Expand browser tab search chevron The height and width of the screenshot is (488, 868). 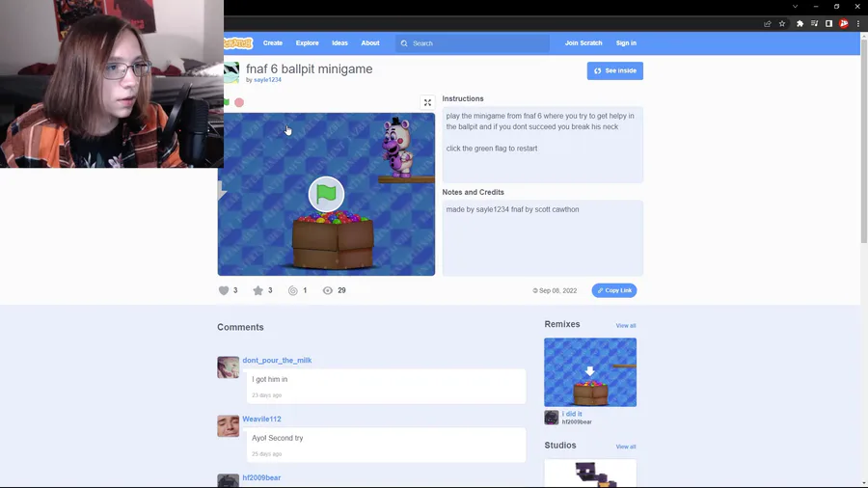pos(795,7)
